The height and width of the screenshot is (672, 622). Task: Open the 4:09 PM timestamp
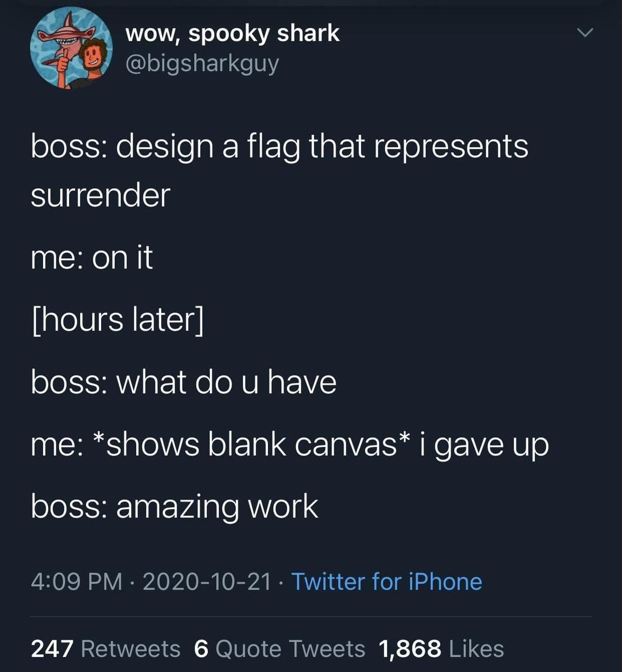[77, 581]
